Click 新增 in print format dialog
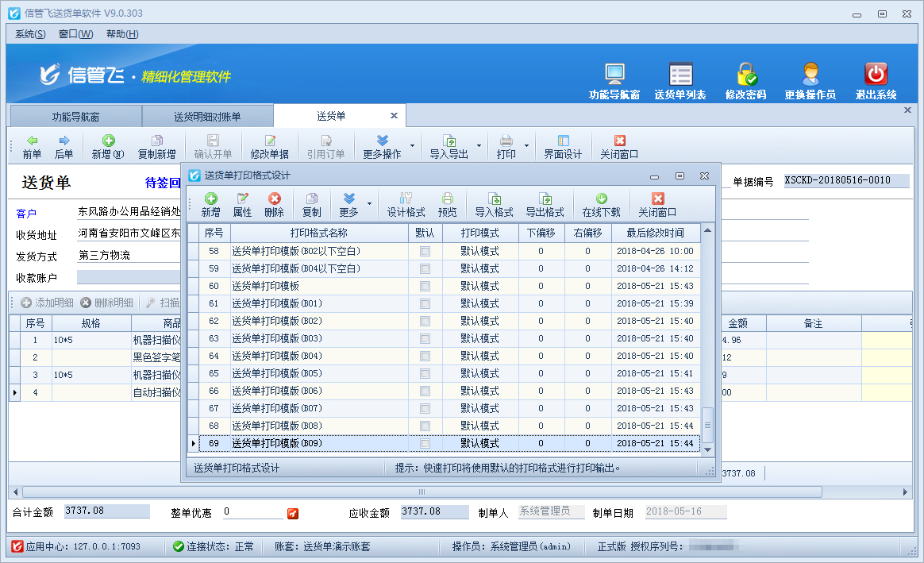This screenshot has width=924, height=563. 210,205
